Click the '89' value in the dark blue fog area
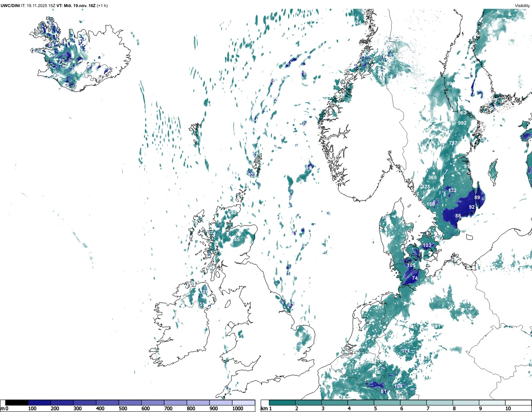The height and width of the screenshot is (412, 532). tap(477, 197)
